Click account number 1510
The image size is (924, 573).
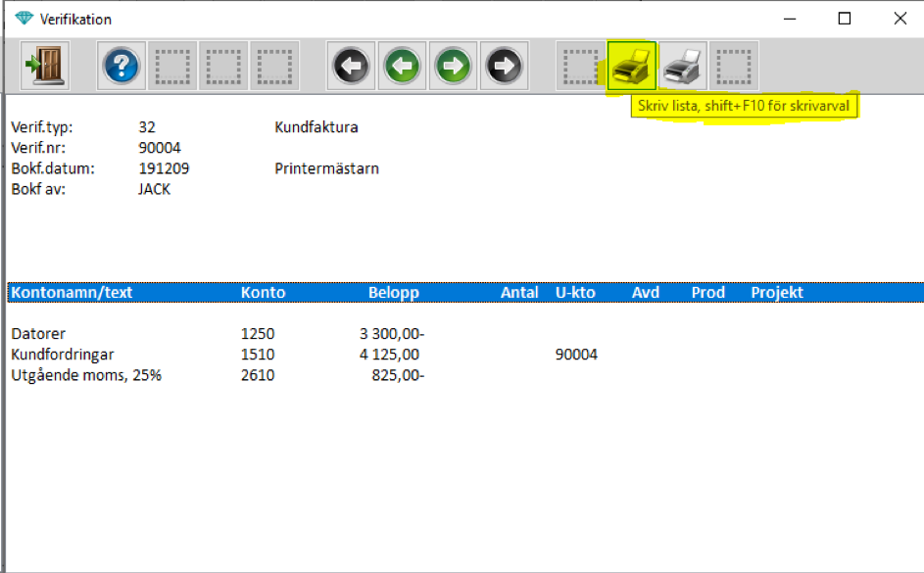click(258, 355)
